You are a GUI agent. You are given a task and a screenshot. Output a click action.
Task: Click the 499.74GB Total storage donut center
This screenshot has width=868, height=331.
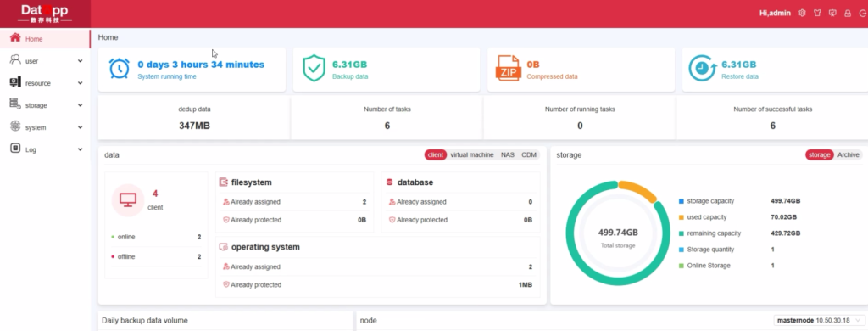click(x=618, y=237)
